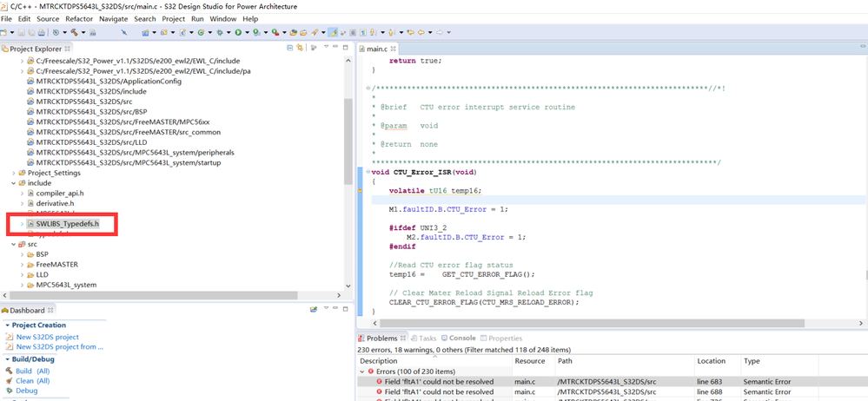Collapse the Project Creation section in Dashboard
The width and height of the screenshot is (868, 401).
pos(7,325)
